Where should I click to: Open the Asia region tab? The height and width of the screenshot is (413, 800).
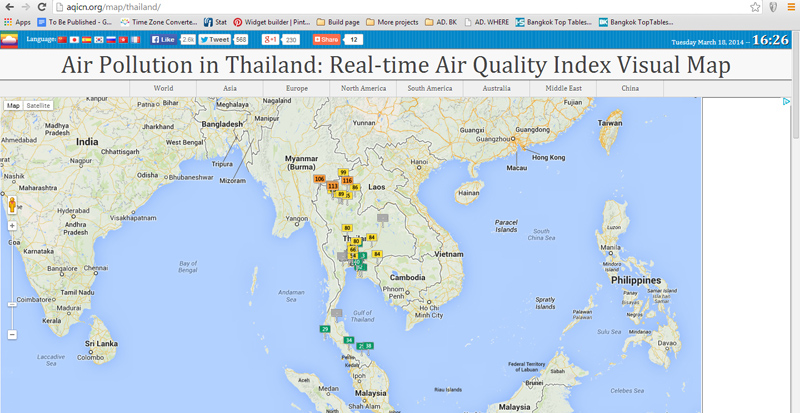coord(230,88)
